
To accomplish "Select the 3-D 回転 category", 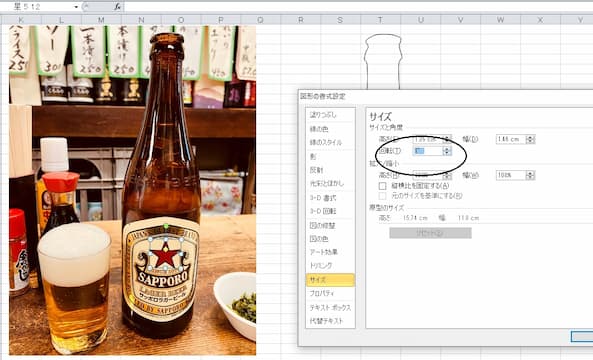I will pyautogui.click(x=330, y=211).
